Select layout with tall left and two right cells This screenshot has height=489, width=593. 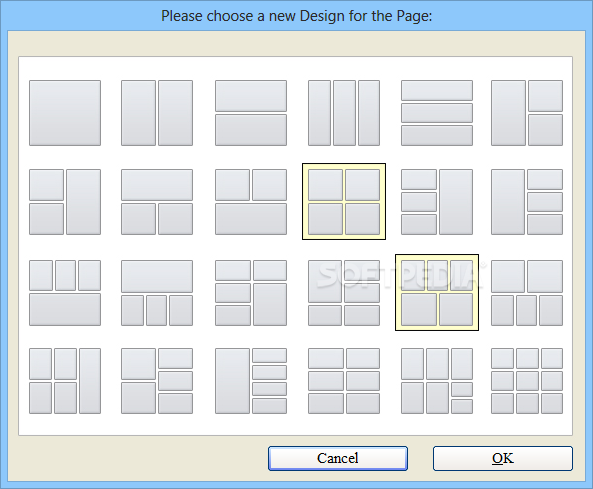[x=527, y=113]
